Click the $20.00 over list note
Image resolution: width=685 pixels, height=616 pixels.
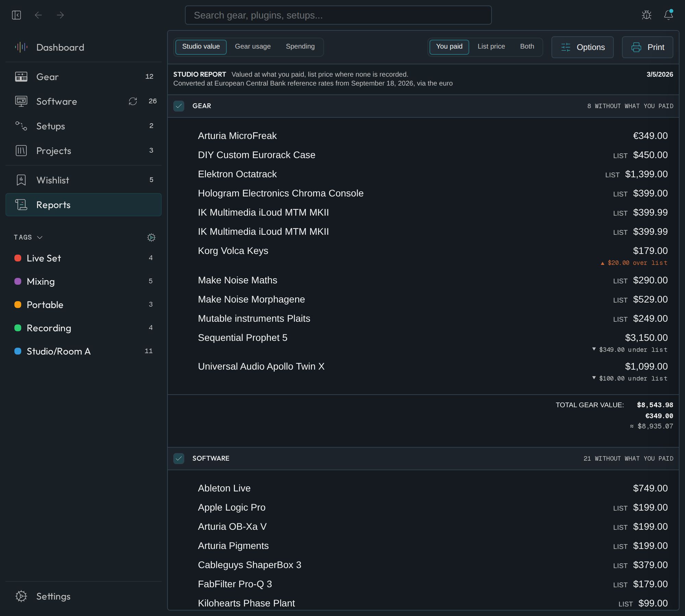[x=634, y=263]
